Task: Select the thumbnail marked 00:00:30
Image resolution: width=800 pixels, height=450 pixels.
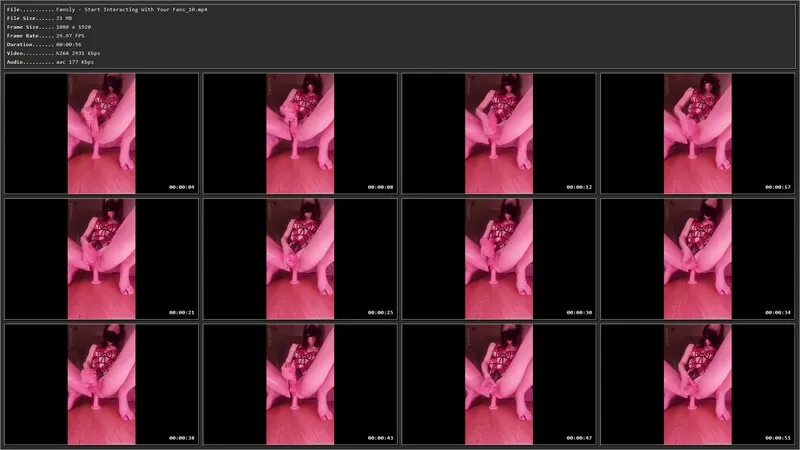Action: click(499, 259)
